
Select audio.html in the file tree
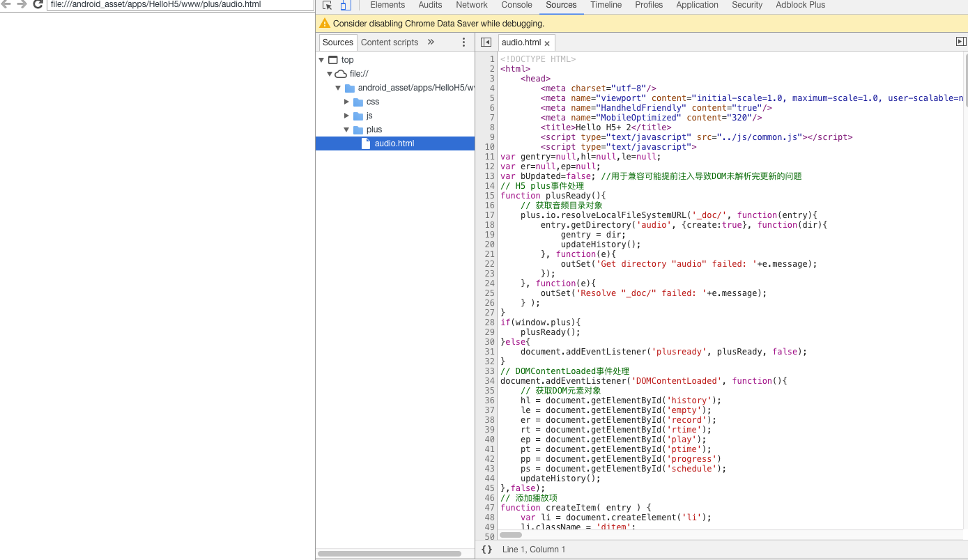click(x=394, y=143)
